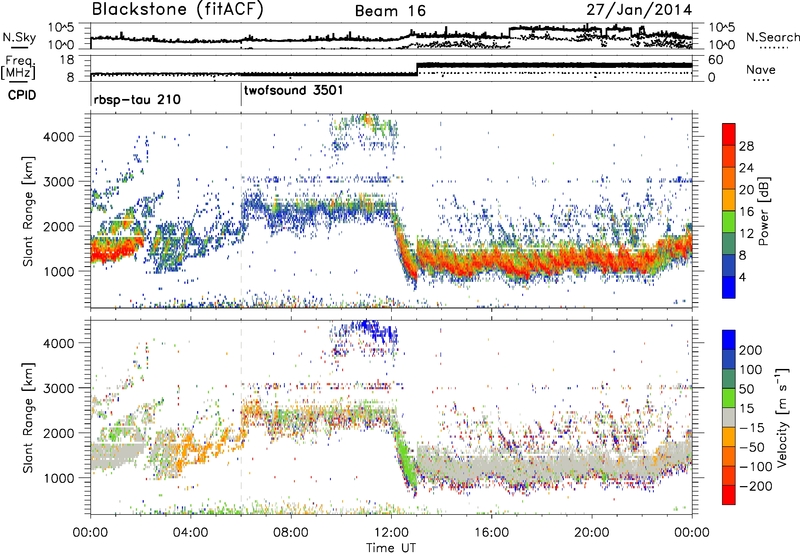Click the '-200' tick on the velocity scale
This screenshot has height=554, width=800.
(x=755, y=486)
